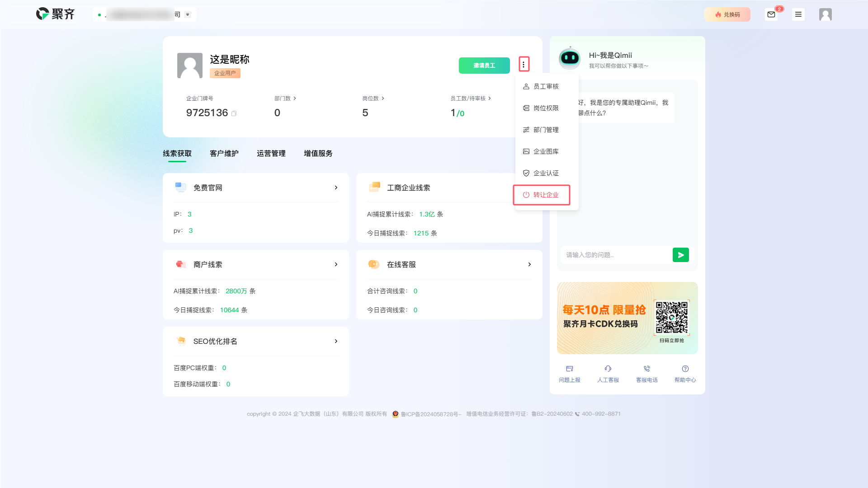Expand the 员工数/待审核 chevron

coord(490,98)
